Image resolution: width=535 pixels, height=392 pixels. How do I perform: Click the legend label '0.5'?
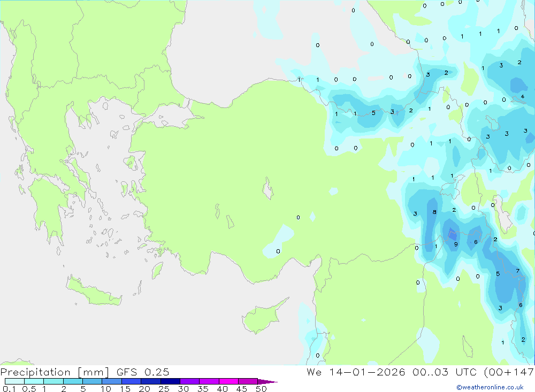click(29, 389)
